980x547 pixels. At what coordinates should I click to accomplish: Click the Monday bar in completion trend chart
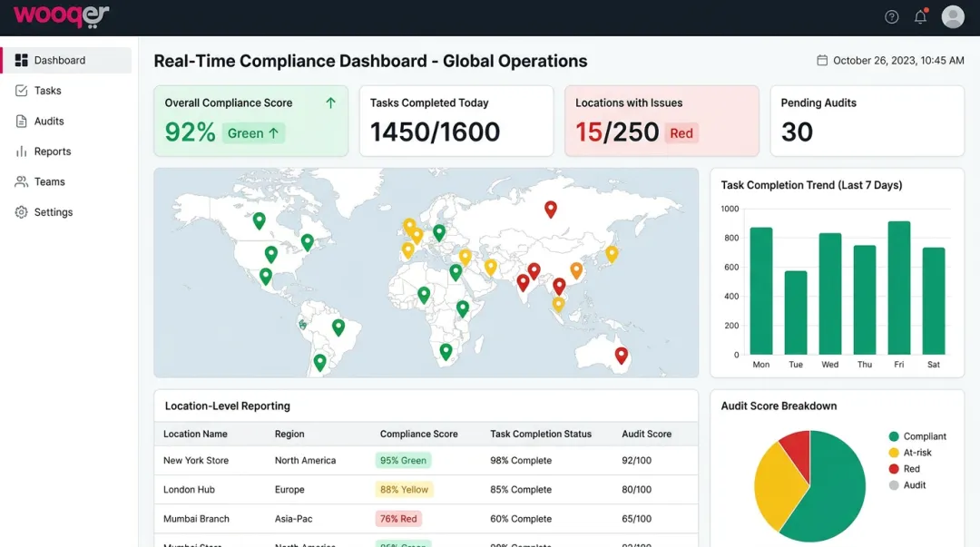coord(761,290)
